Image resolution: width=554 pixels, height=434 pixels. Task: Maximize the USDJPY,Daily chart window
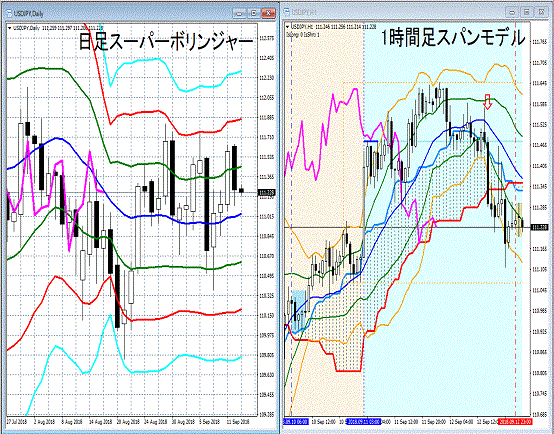(254, 13)
